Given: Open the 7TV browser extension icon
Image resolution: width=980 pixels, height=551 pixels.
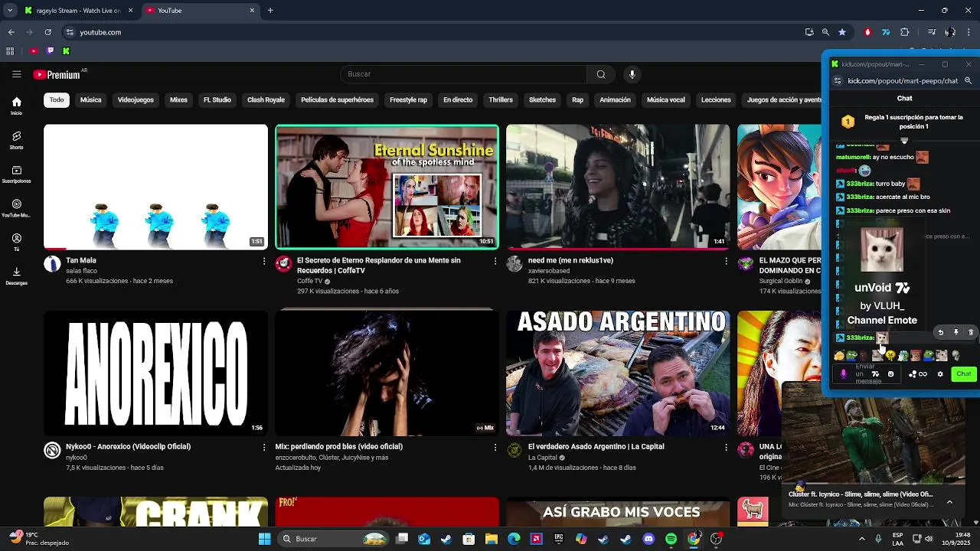Looking at the screenshot, I should (x=886, y=32).
